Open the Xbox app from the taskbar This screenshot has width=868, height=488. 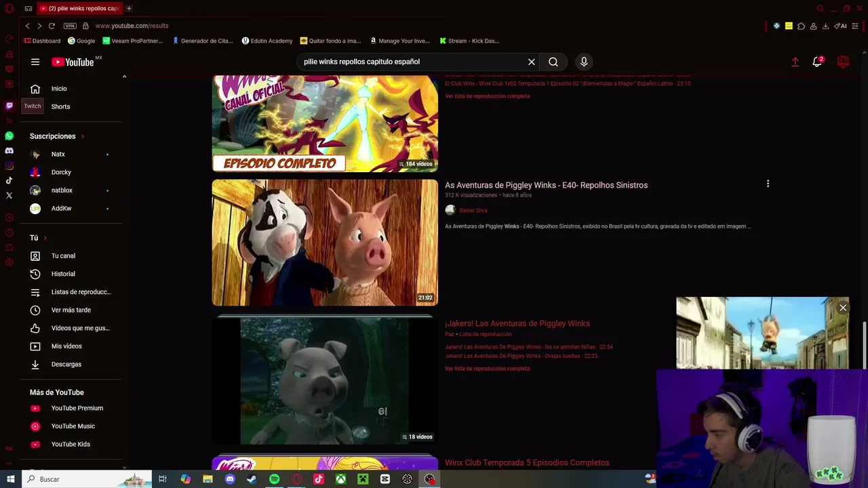click(340, 479)
